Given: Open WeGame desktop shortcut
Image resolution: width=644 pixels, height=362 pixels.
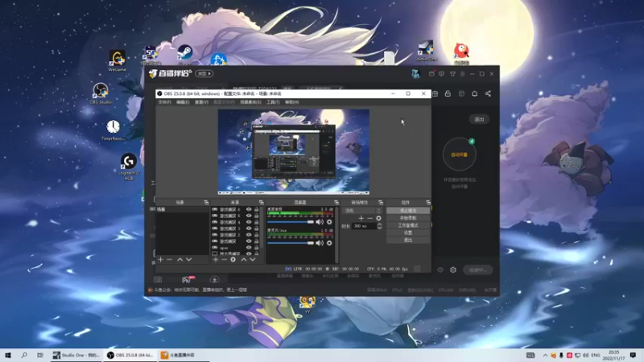Looking at the screenshot, I should [x=117, y=61].
